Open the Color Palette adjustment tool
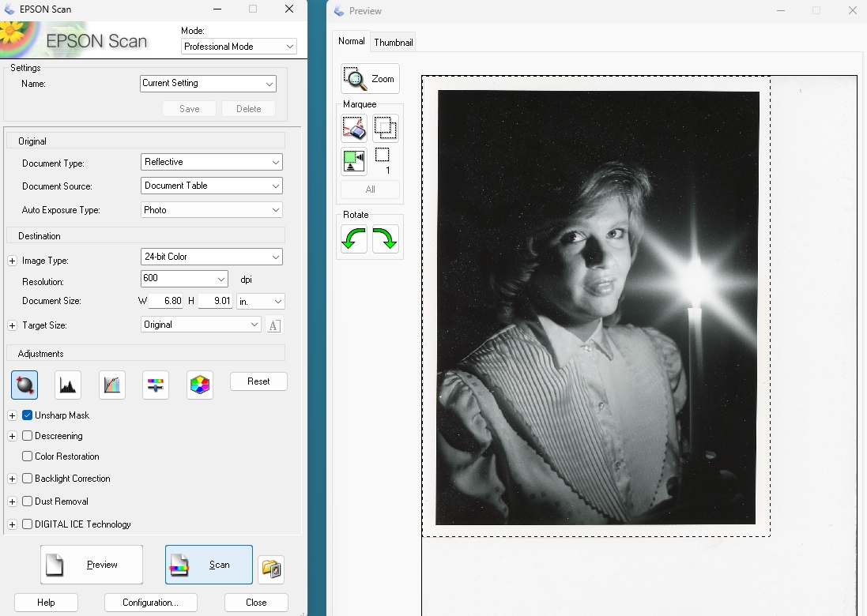 click(199, 385)
